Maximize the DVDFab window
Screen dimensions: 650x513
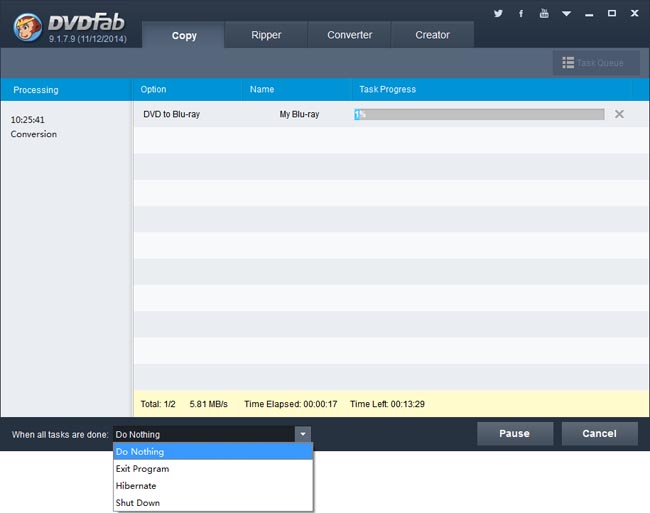point(612,13)
